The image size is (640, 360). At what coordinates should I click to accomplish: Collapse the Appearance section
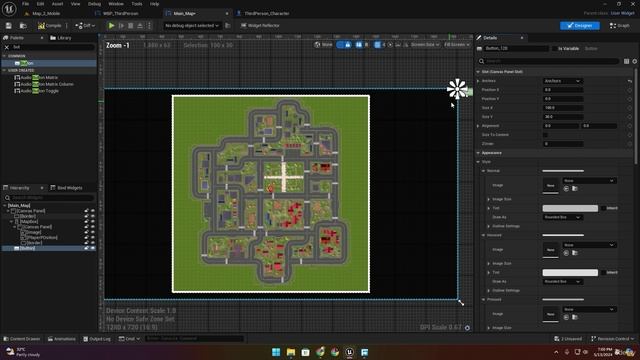coord(478,153)
